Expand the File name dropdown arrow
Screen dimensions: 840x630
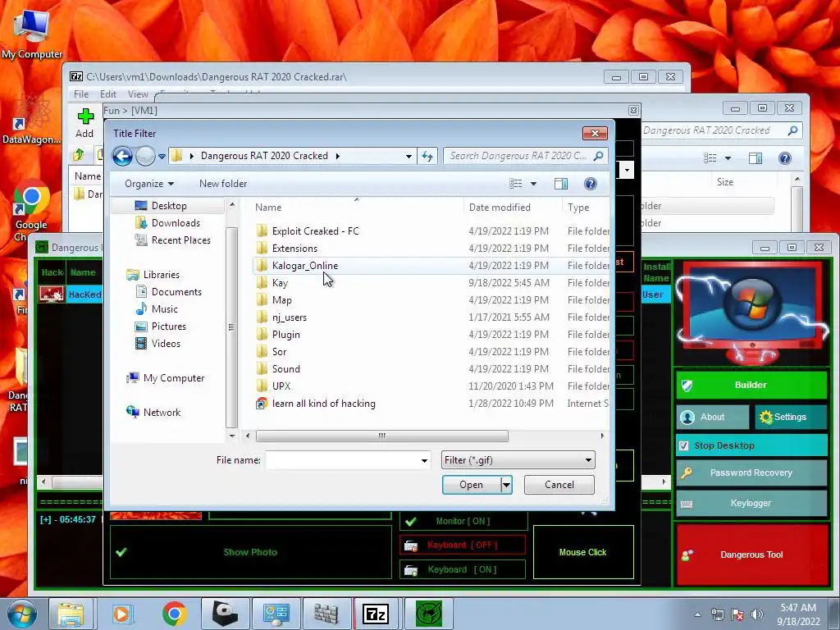[x=424, y=460]
